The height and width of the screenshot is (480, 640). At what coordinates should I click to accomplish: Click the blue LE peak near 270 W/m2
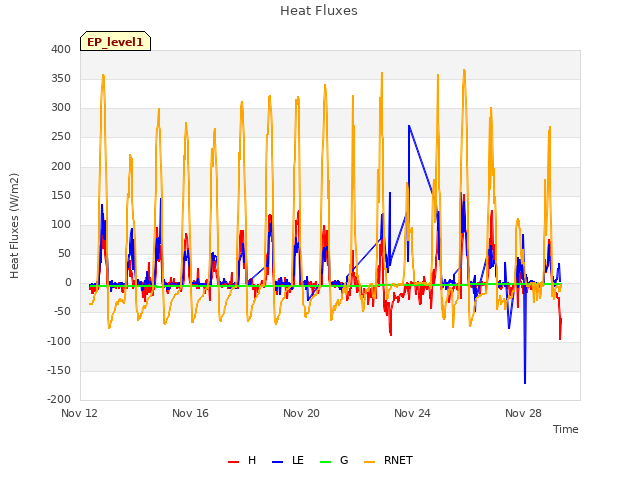409,126
